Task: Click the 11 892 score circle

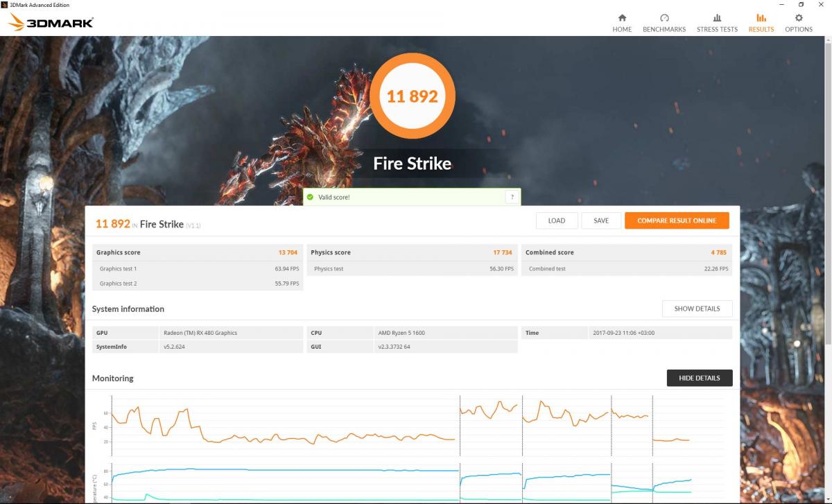Action: (413, 96)
